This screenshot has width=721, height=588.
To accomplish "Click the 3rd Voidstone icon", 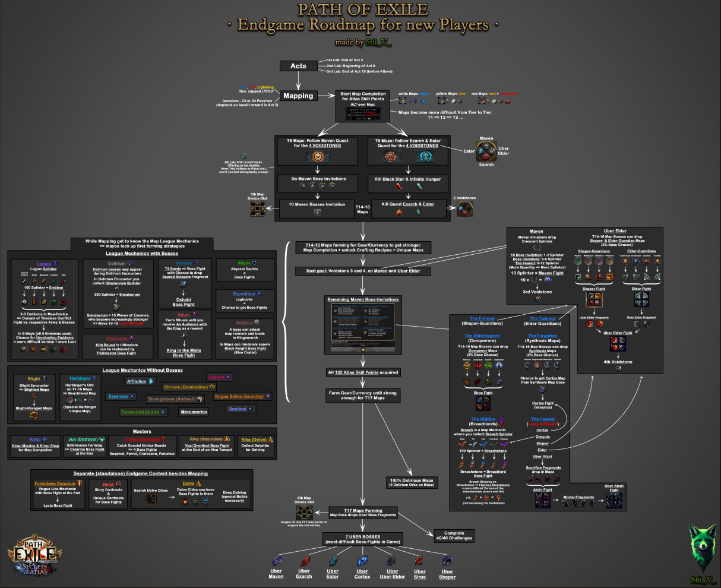I will [x=536, y=299].
